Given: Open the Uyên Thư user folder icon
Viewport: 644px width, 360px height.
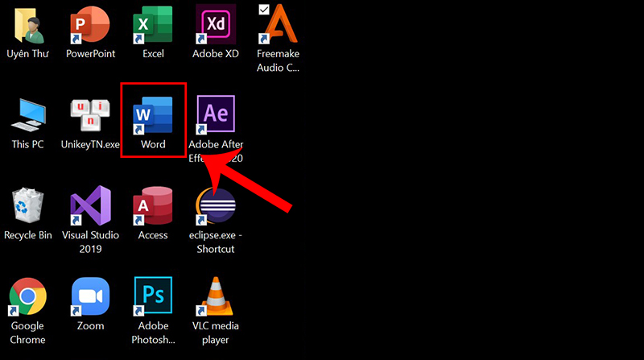Looking at the screenshot, I should pos(28,26).
